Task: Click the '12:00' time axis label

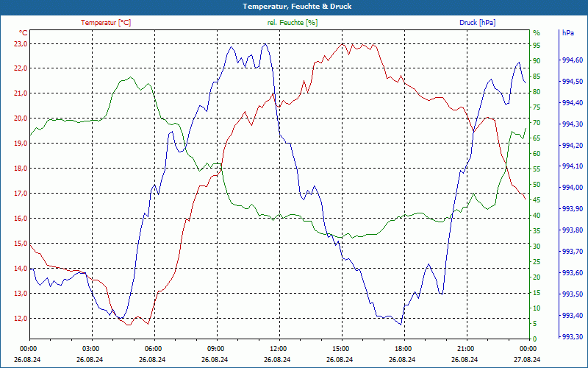Action: 278,349
